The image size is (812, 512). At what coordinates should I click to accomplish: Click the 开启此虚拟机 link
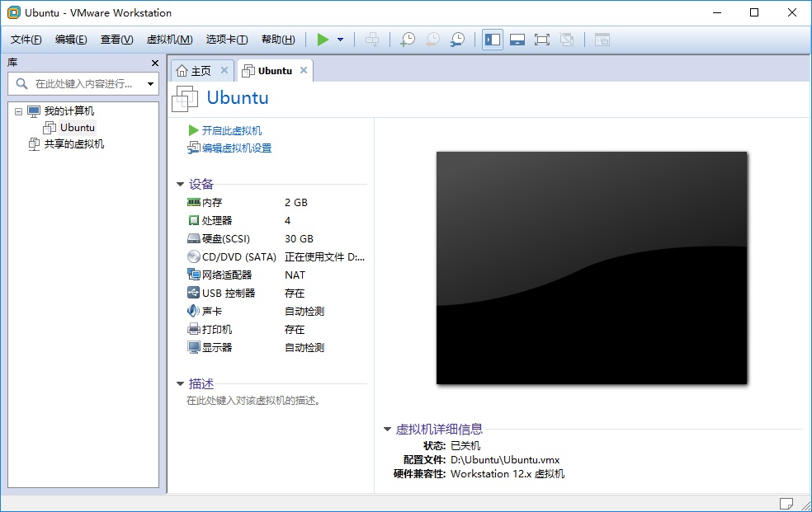point(232,131)
